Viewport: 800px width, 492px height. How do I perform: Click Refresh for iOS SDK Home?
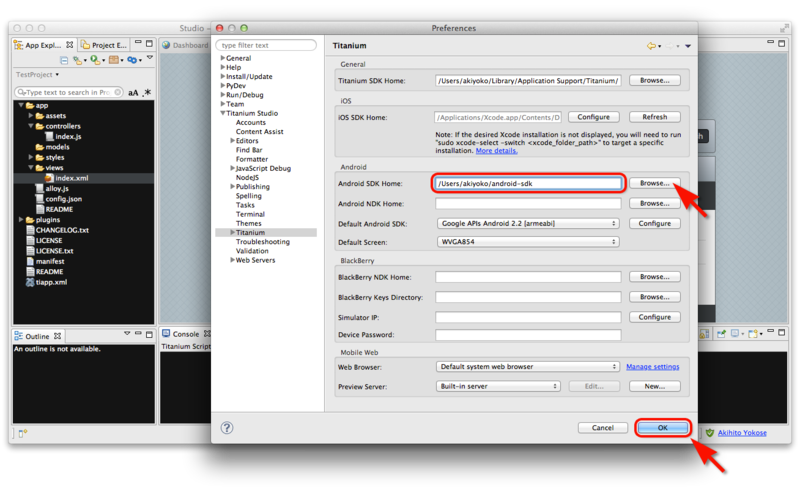[655, 117]
